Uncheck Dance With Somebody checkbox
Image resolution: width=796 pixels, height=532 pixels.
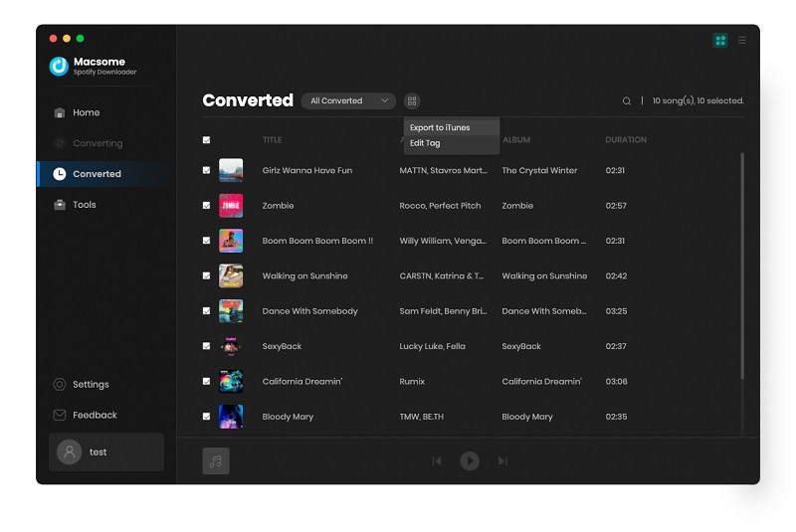(x=207, y=311)
